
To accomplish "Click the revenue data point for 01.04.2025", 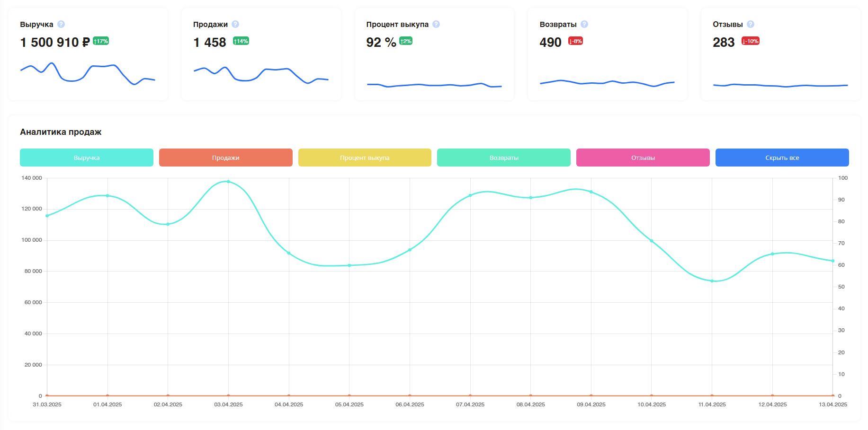I will 107,196.
